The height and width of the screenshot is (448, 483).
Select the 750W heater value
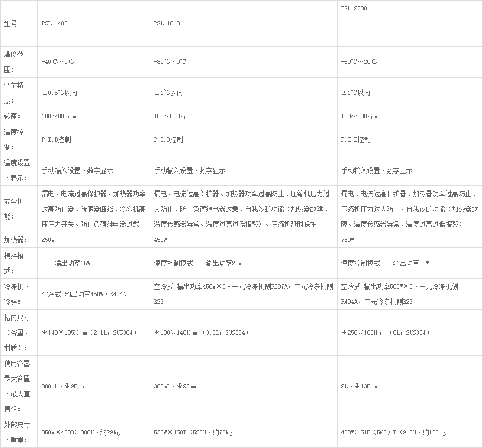(348, 240)
